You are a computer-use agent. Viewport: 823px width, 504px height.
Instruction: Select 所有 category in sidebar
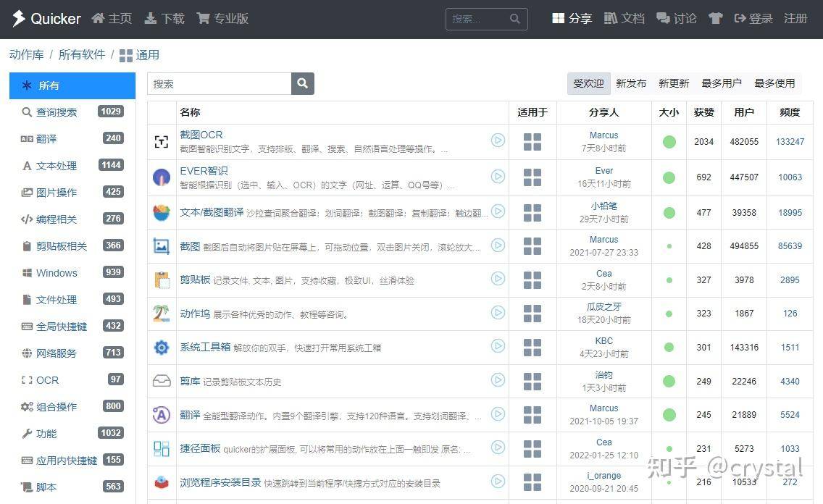[x=72, y=85]
